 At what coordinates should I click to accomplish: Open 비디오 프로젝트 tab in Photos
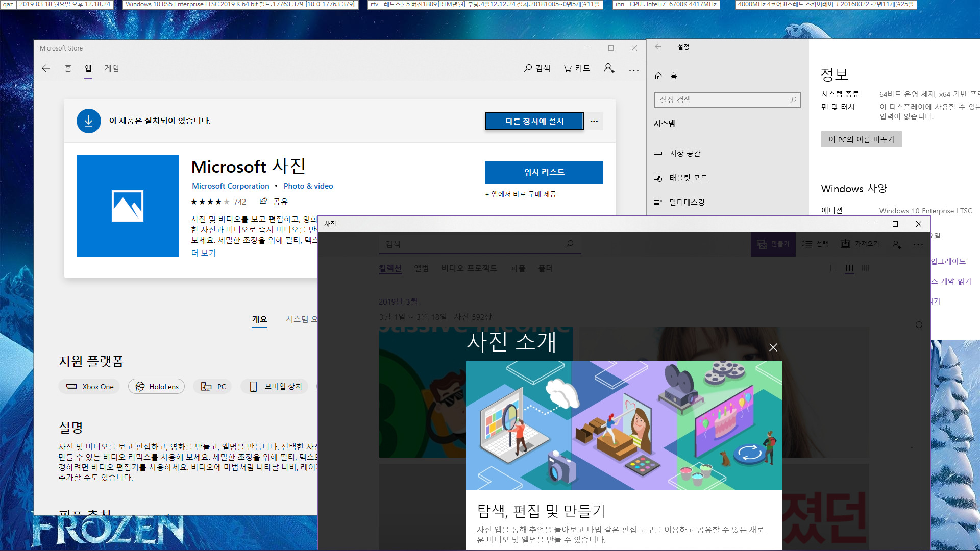coord(469,268)
